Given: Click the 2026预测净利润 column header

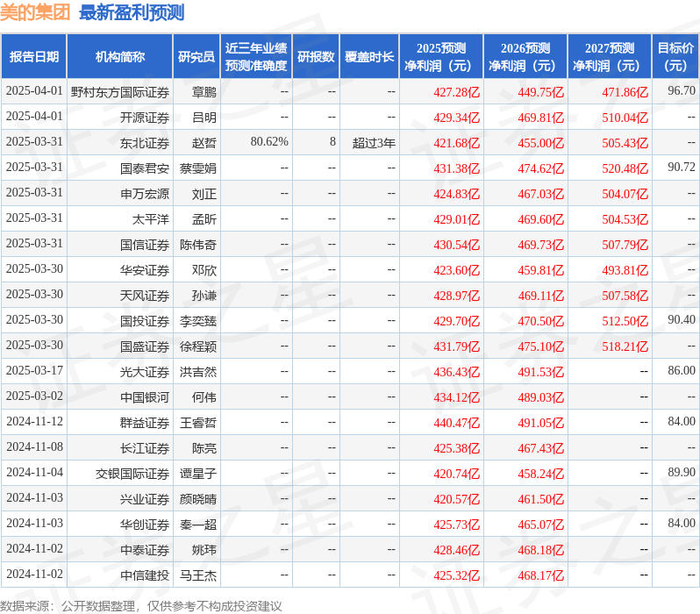Looking at the screenshot, I should (x=525, y=57).
